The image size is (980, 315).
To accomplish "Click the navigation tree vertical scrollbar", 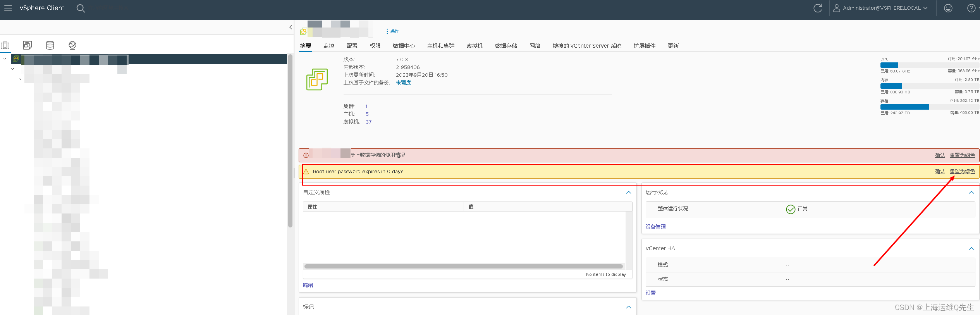I will (x=290, y=141).
